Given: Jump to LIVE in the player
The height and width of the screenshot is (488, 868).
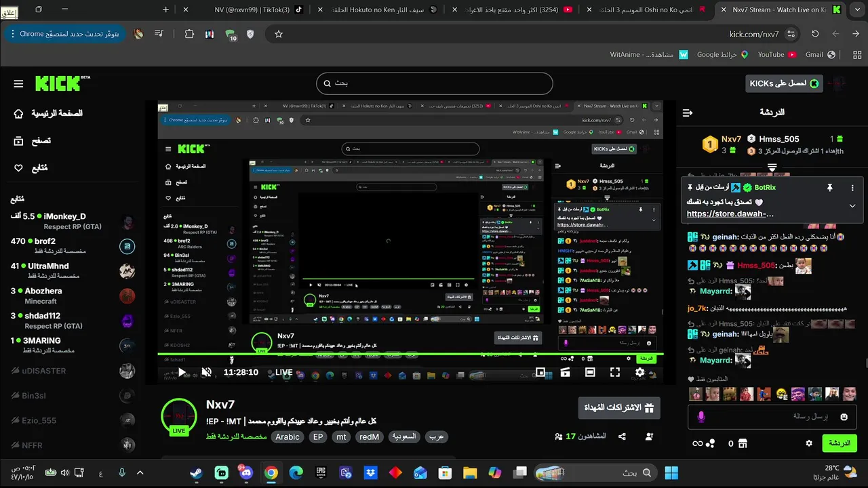Looking at the screenshot, I should tap(283, 372).
